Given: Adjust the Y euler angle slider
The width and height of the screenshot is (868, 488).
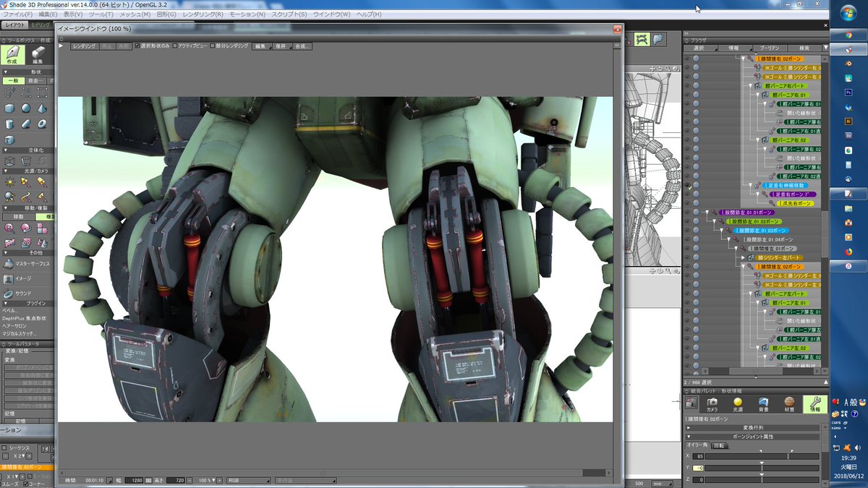Looking at the screenshot, I should (761, 468).
